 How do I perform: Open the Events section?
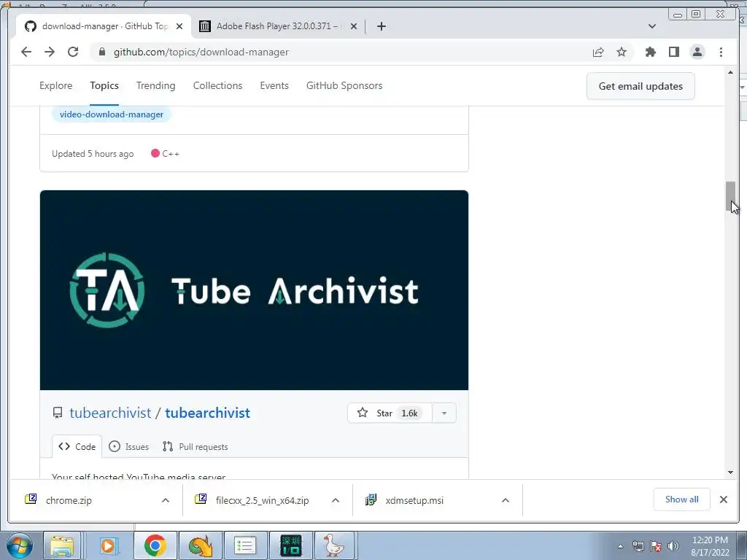point(274,86)
